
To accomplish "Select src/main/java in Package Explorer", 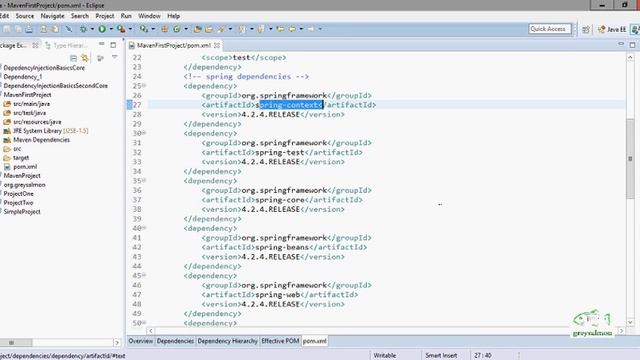I will point(31,104).
